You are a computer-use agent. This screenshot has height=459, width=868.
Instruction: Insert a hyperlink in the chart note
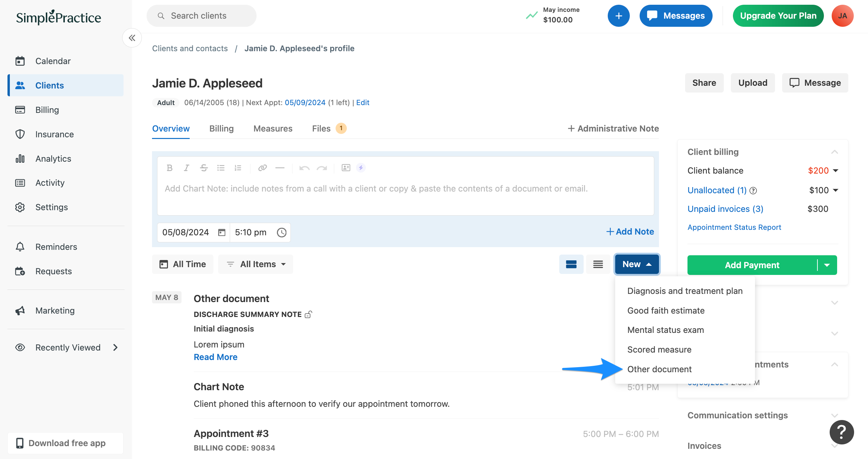click(262, 168)
